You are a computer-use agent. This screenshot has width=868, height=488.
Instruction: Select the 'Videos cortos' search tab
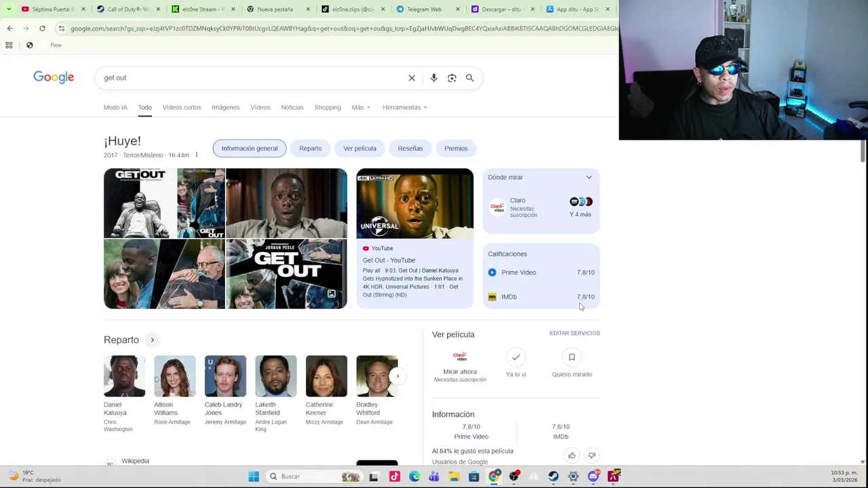(x=182, y=107)
